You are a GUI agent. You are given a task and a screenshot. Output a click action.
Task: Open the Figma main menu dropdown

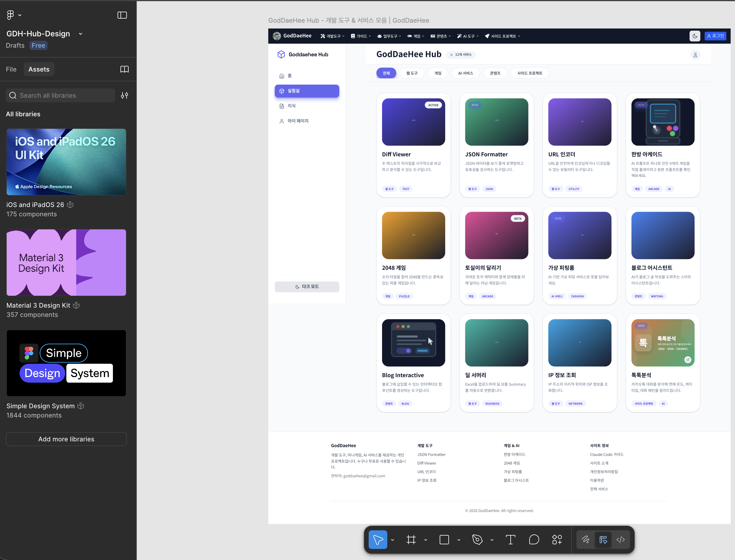coord(14,15)
